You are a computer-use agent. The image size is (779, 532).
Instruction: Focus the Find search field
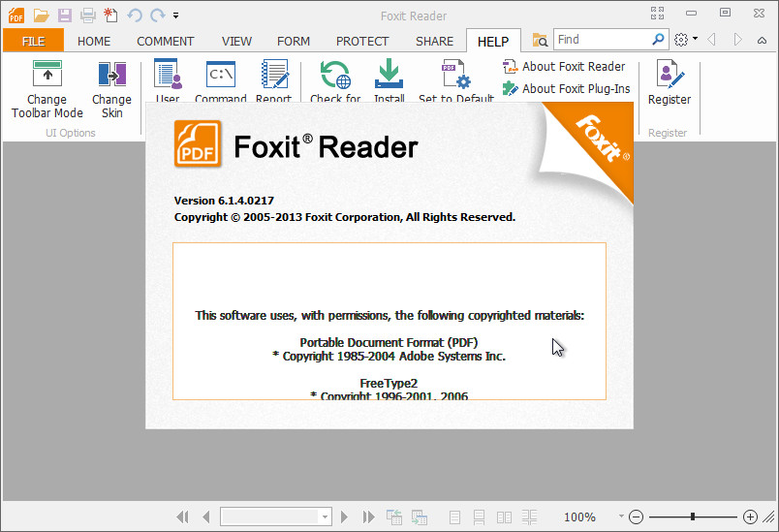coord(601,39)
